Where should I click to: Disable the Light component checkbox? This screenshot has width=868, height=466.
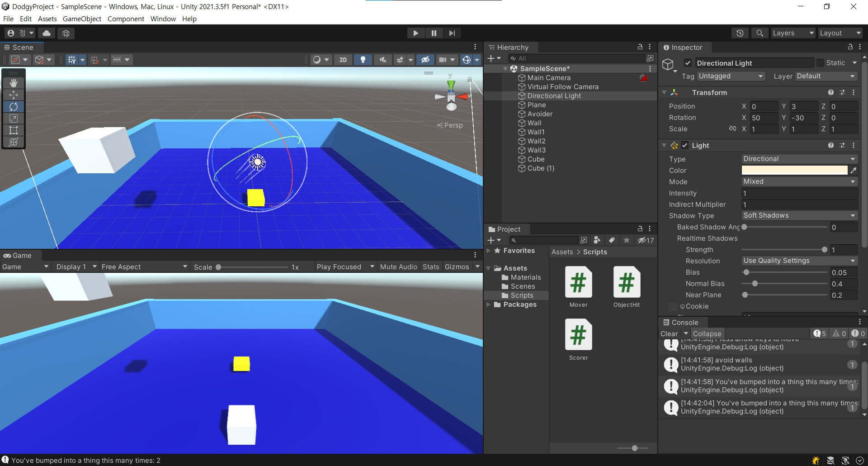pyautogui.click(x=684, y=145)
